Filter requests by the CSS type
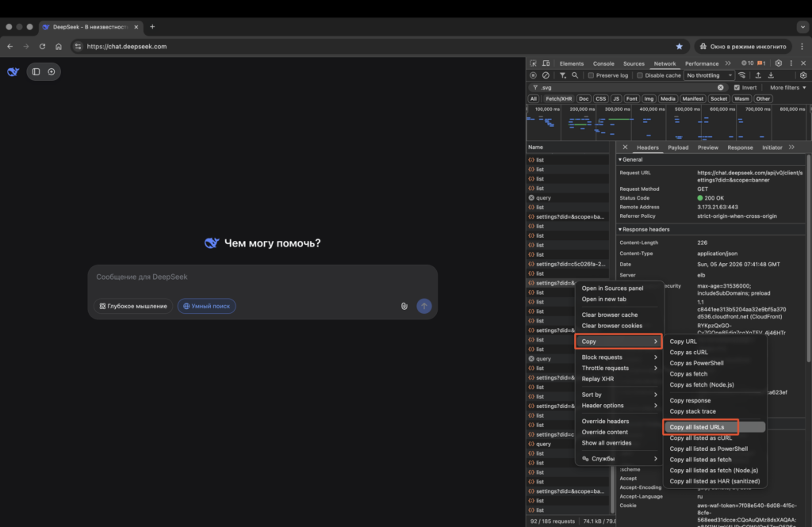 600,99
